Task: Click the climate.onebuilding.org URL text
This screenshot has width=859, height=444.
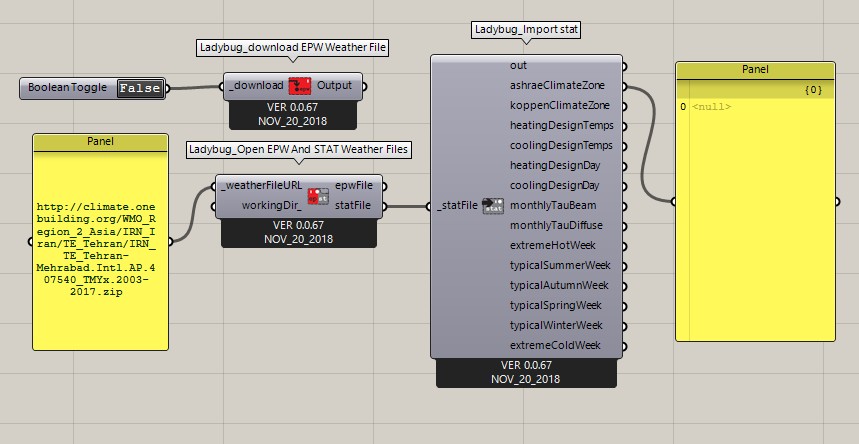Action: pyautogui.click(x=96, y=249)
